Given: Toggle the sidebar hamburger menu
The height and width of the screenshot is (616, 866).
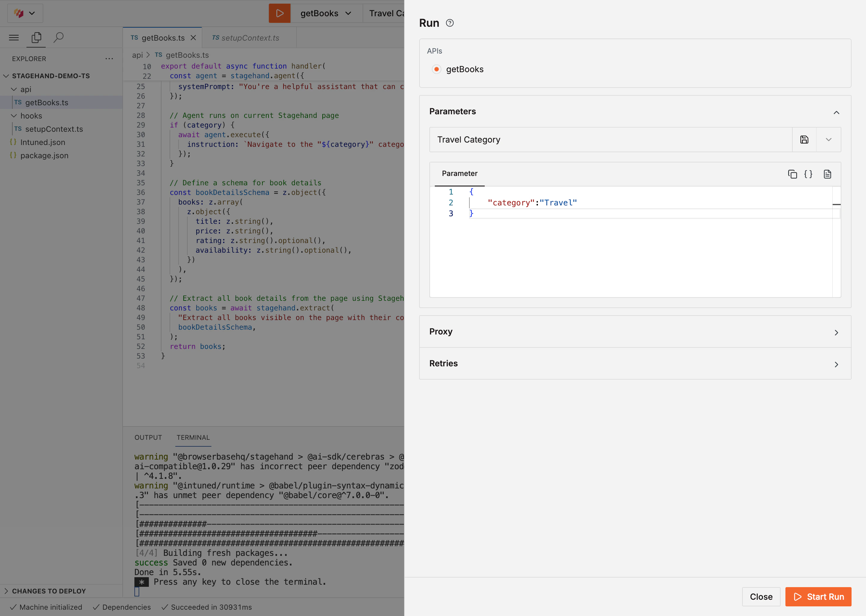Looking at the screenshot, I should coord(14,38).
